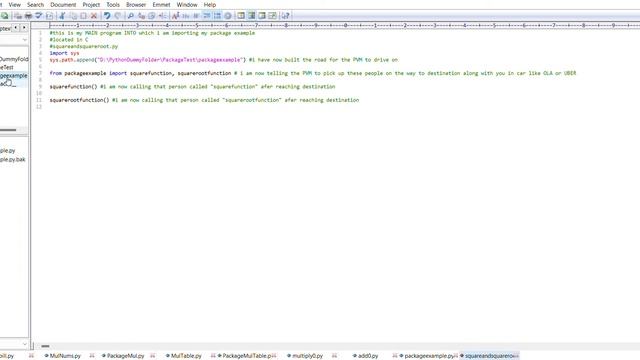Run the spell check toolbar icon
Viewport: 640px width, 360px height.
pyautogui.click(x=39, y=16)
